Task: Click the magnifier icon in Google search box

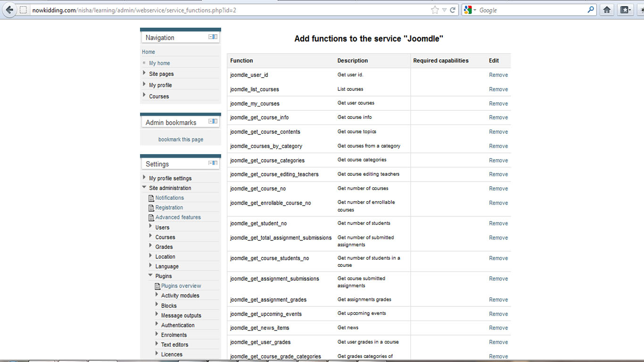Action: pyautogui.click(x=591, y=10)
